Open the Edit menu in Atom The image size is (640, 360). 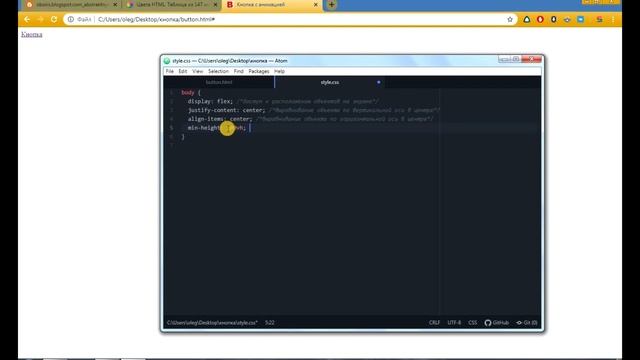tap(182, 71)
